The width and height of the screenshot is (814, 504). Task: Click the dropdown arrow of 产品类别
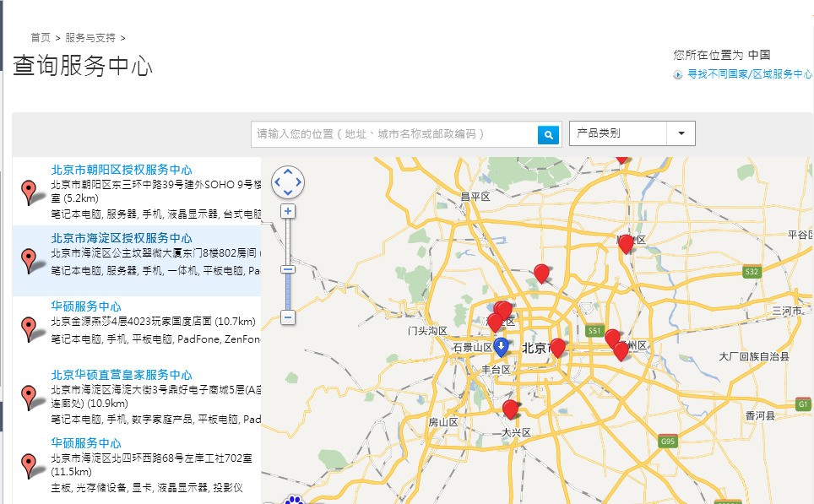coord(681,133)
